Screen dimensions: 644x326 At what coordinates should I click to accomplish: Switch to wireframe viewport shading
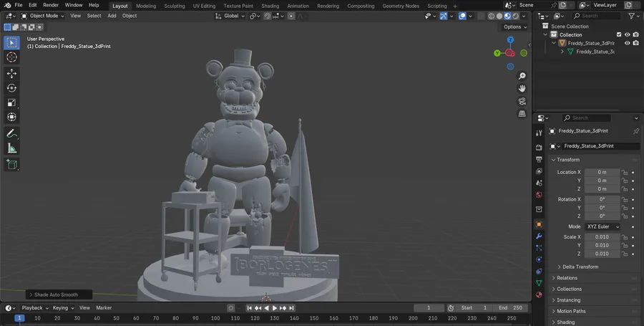point(491,16)
